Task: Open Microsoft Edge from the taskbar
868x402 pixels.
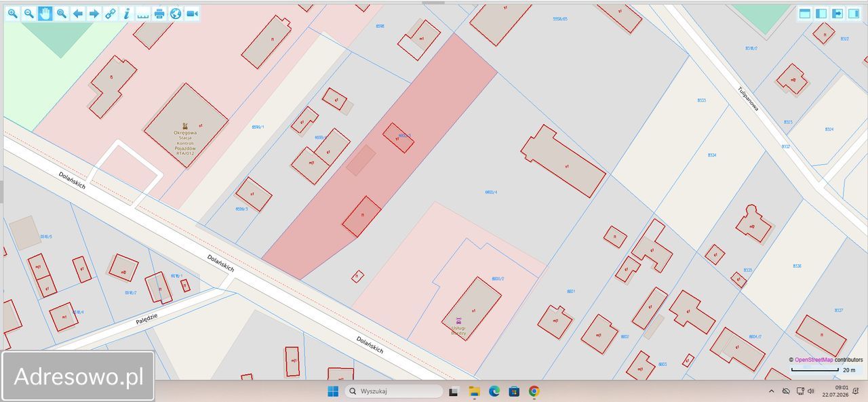Action: point(494,391)
